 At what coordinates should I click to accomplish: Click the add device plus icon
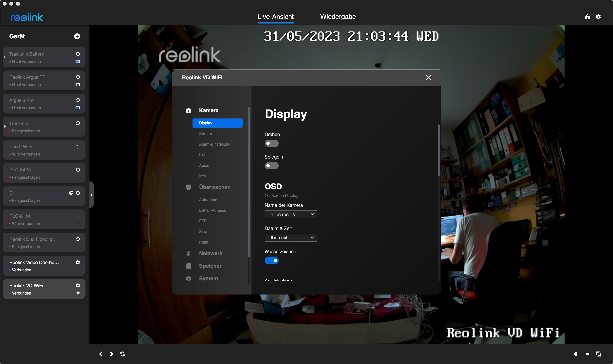tap(77, 36)
